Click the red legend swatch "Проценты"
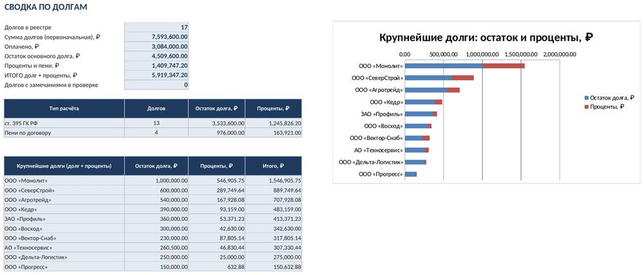Viewport: 644px width, 275px height. click(x=586, y=107)
